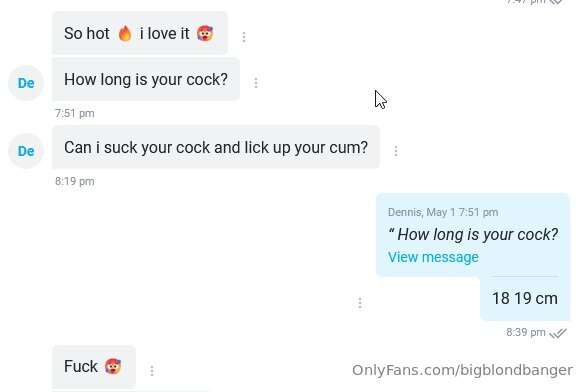Click the face emoji in the "Fuck" message
Screen dimensions: 586x392
tap(113, 366)
